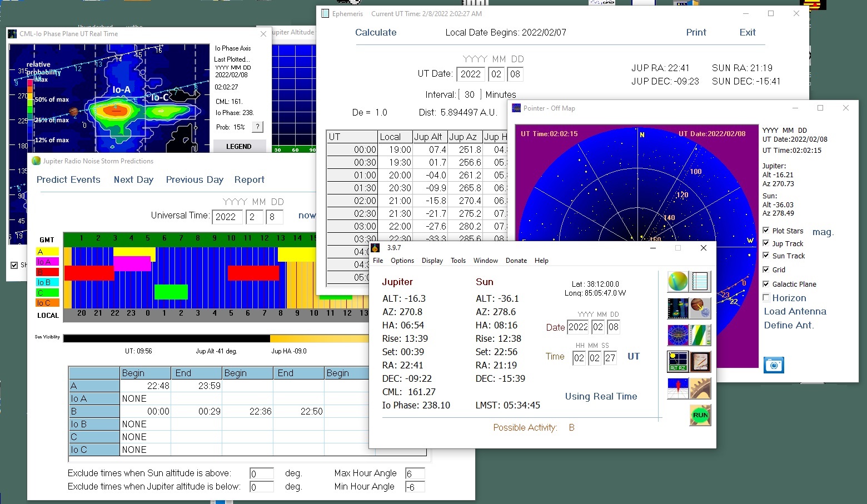This screenshot has height=504, width=867.
Task: Open the predictions Report
Action: (249, 179)
